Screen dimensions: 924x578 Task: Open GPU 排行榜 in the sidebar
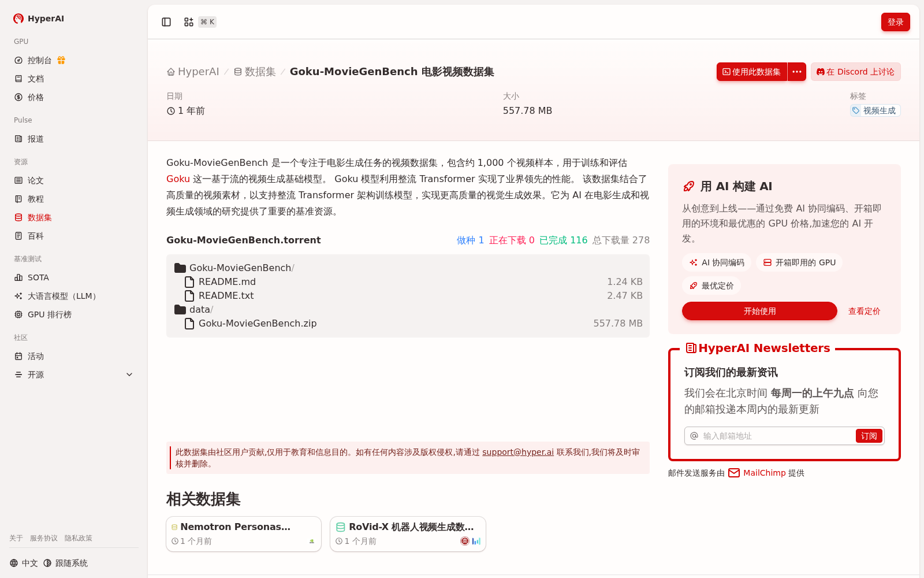pyautogui.click(x=74, y=314)
